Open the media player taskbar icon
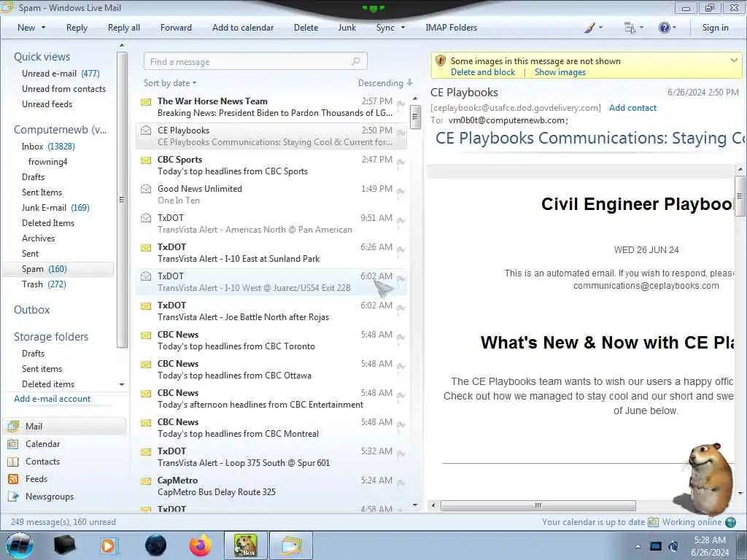Image resolution: width=747 pixels, height=560 pixels. point(109,545)
